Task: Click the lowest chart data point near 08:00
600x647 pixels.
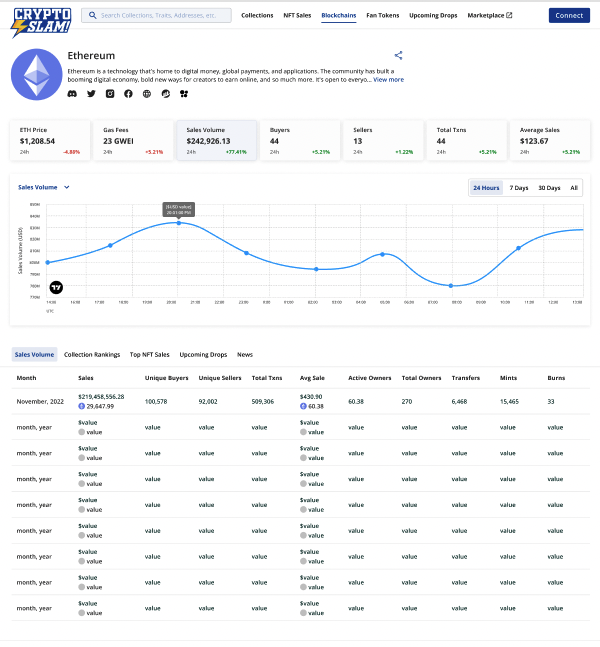Action: tap(451, 286)
